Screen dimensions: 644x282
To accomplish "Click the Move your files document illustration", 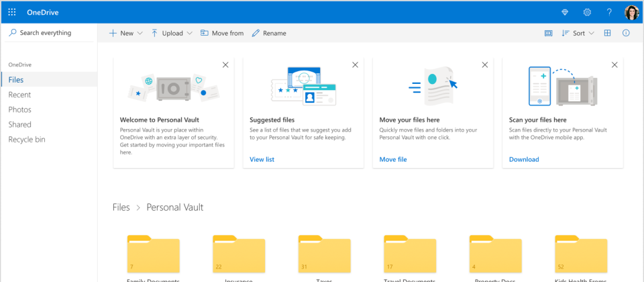I will click(433, 87).
